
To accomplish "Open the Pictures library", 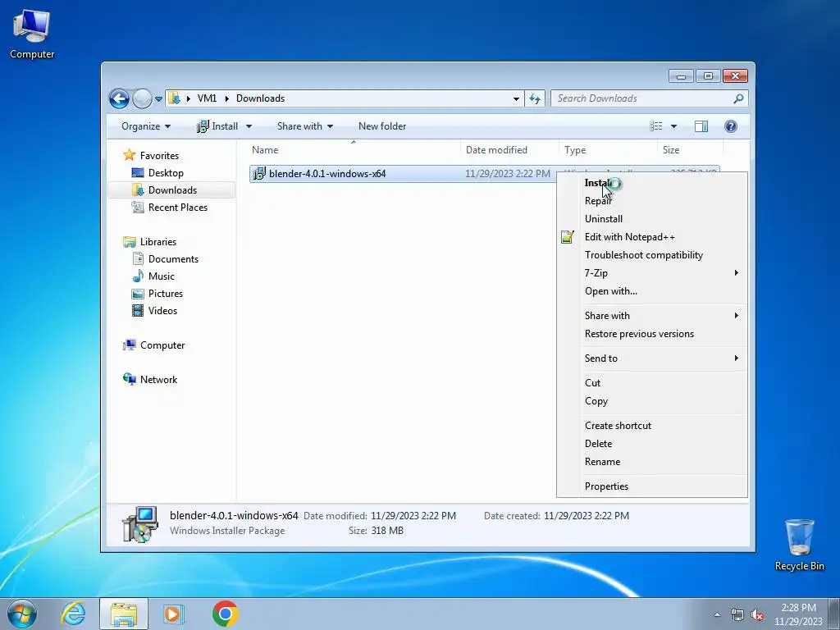I will [166, 294].
